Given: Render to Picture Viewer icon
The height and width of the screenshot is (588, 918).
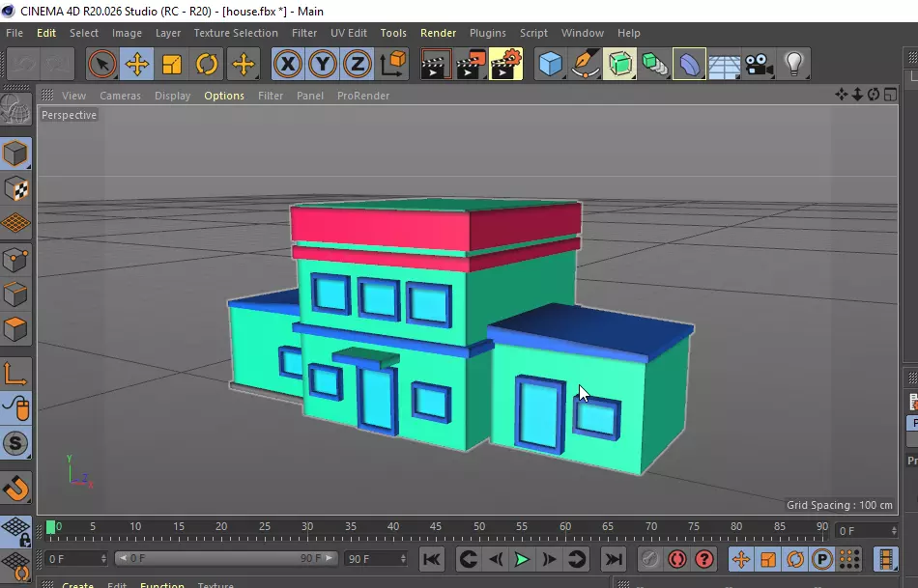Looking at the screenshot, I should pyautogui.click(x=472, y=64).
